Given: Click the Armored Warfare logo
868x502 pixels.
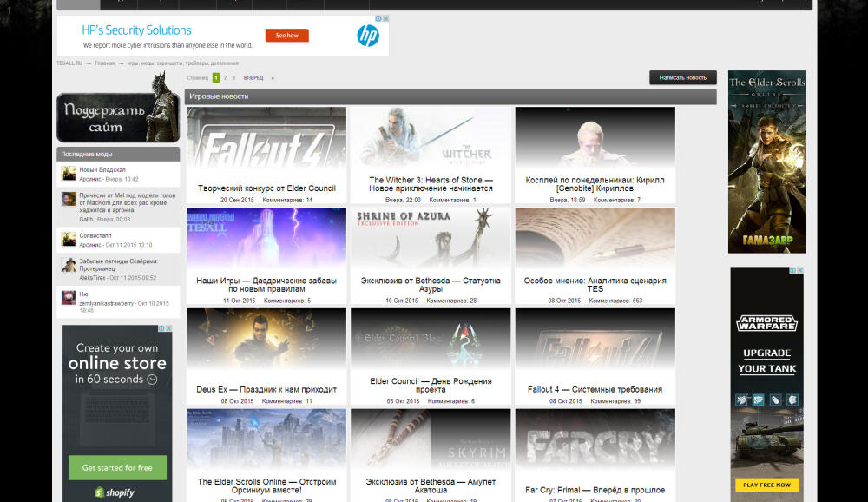Looking at the screenshot, I should click(x=766, y=323).
